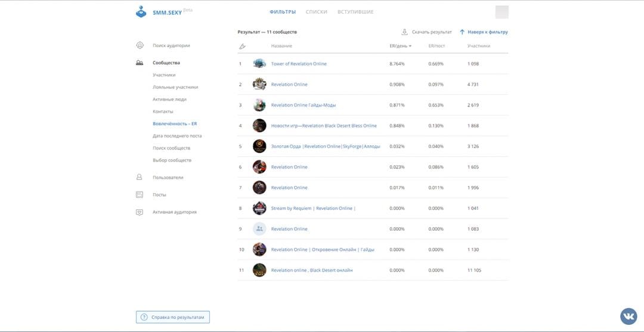Open Дата последнего поста submenu item

point(177,136)
